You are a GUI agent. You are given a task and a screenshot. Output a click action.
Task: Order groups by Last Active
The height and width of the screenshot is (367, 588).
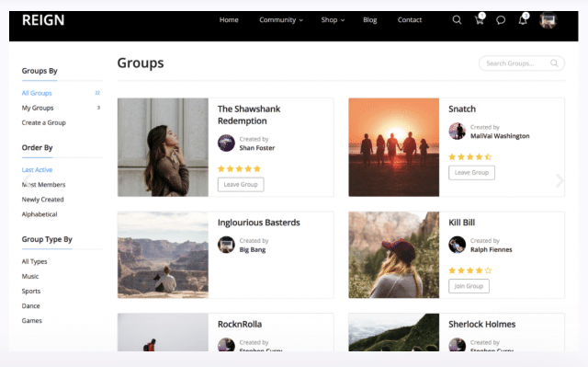(37, 169)
